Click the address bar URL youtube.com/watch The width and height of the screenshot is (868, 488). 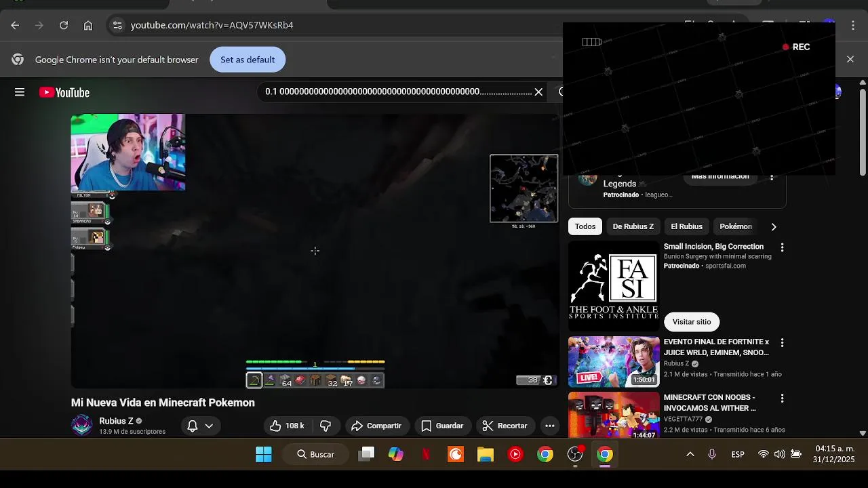click(x=212, y=25)
